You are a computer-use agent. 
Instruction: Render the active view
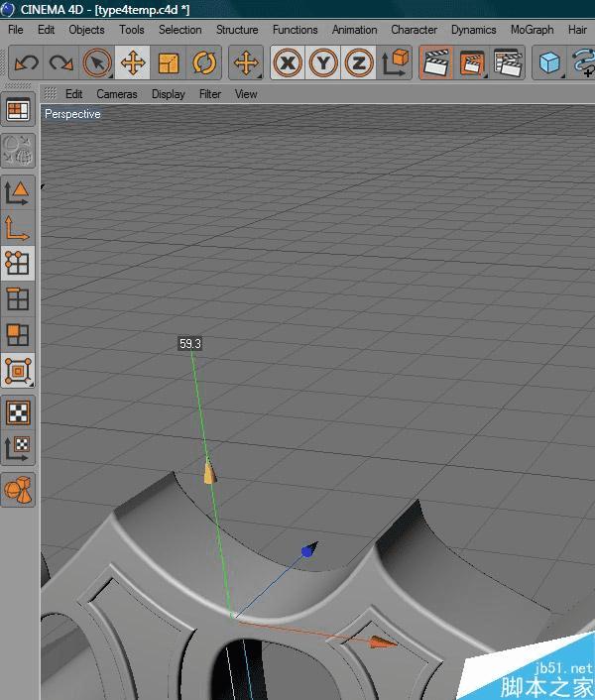434,63
